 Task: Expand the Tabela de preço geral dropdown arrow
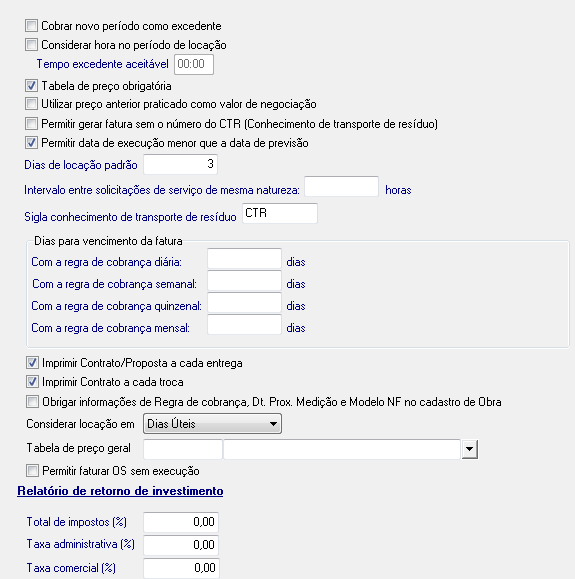tap(470, 449)
